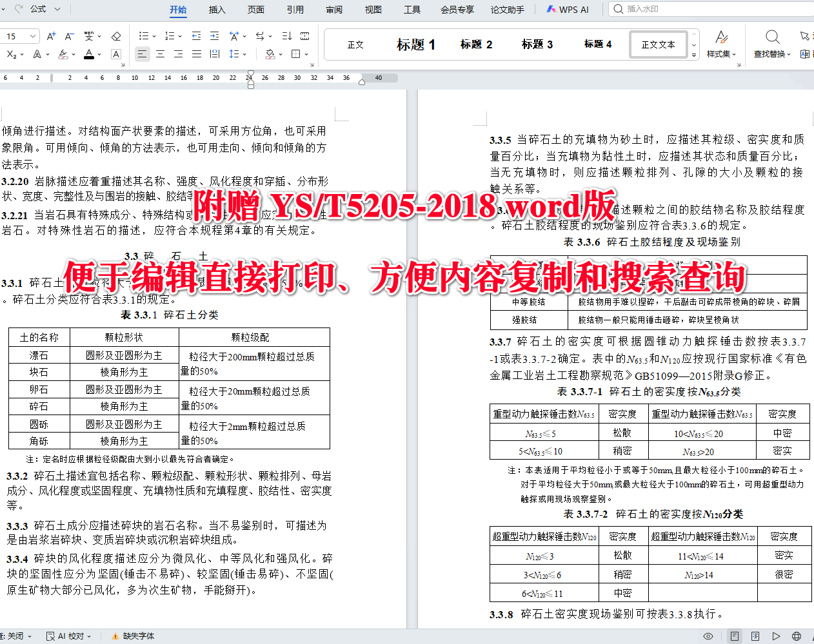Viewport: 814px width, 644px height.
Task: Open the highlight color dropdown arrow
Action: [x=74, y=54]
